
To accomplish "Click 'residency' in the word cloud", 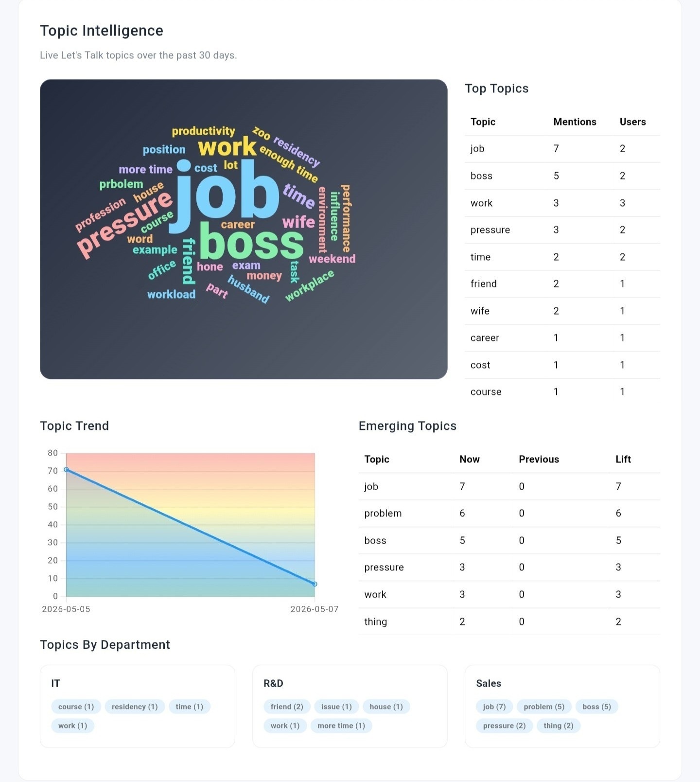I will [297, 152].
